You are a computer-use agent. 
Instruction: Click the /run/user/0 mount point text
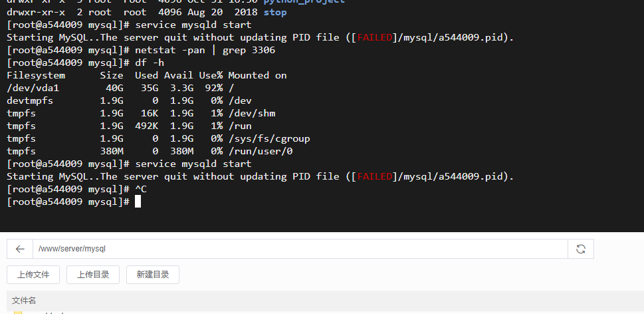[261, 151]
